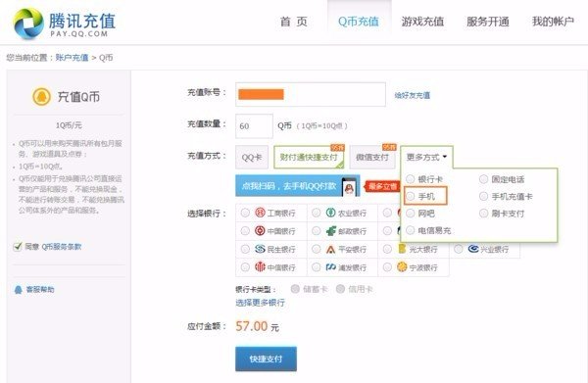Click the 点我扫码 mobile QQ payment banner
Screen dimensions: 588x383
coord(297,186)
